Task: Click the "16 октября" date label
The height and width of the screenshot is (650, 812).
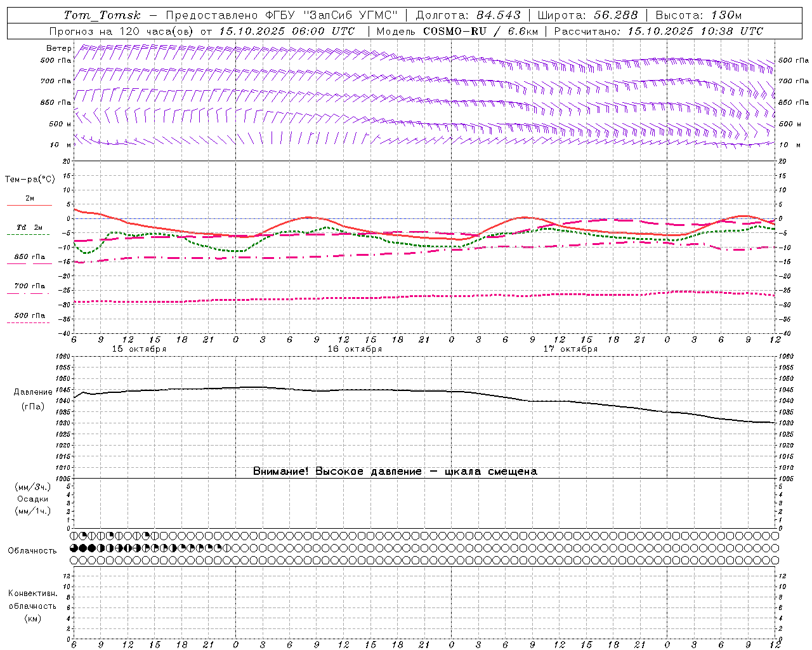Action: (355, 349)
